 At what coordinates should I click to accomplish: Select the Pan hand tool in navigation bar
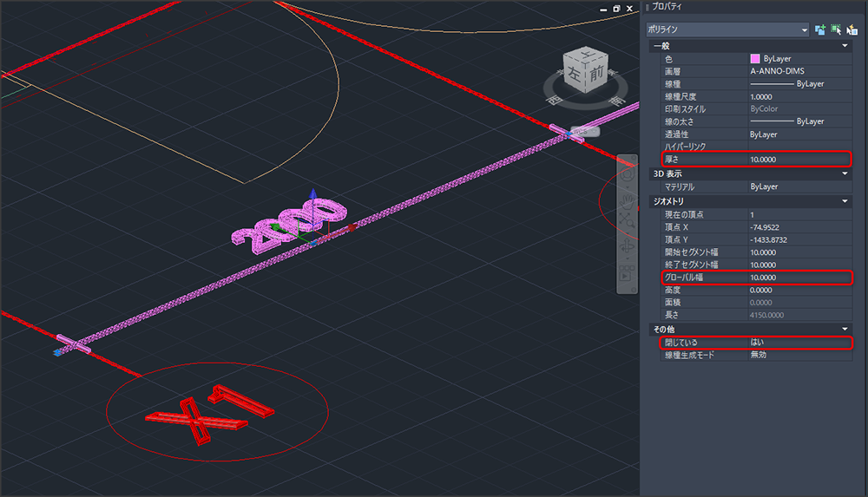point(628,201)
